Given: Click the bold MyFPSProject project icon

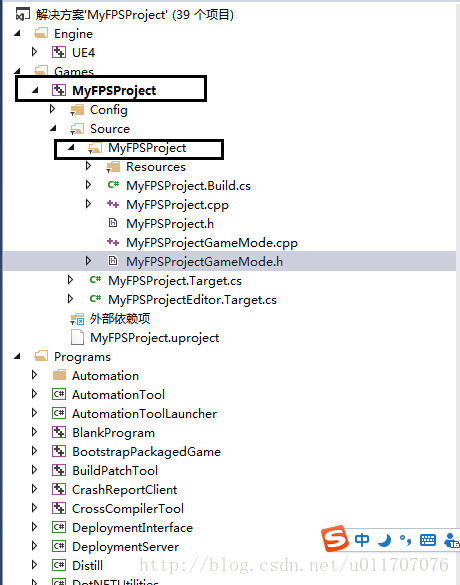Looking at the screenshot, I should point(59,90).
